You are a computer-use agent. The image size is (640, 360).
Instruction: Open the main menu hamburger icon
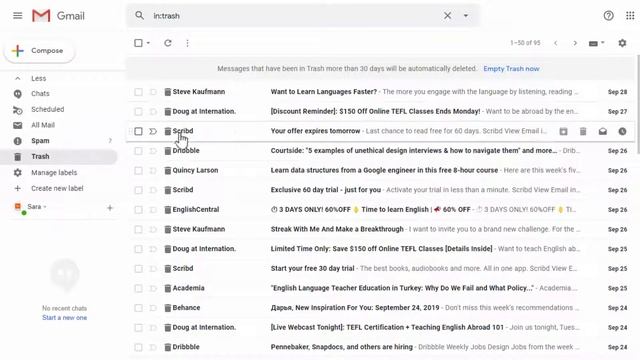18,16
